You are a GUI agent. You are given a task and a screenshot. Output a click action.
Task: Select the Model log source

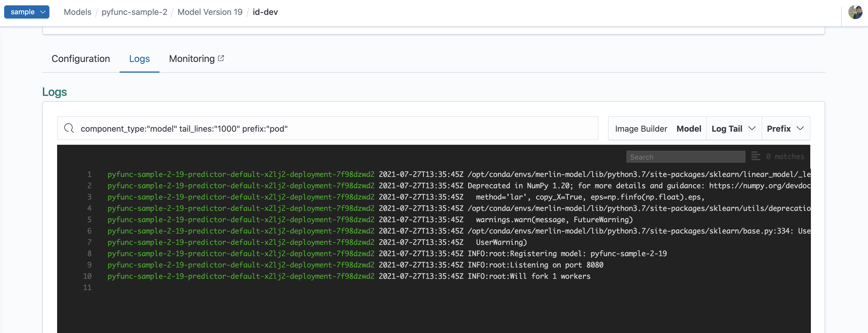pyautogui.click(x=688, y=129)
